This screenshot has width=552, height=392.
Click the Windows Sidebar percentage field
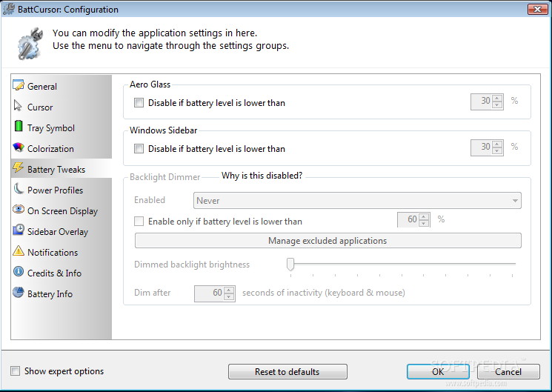(x=482, y=147)
